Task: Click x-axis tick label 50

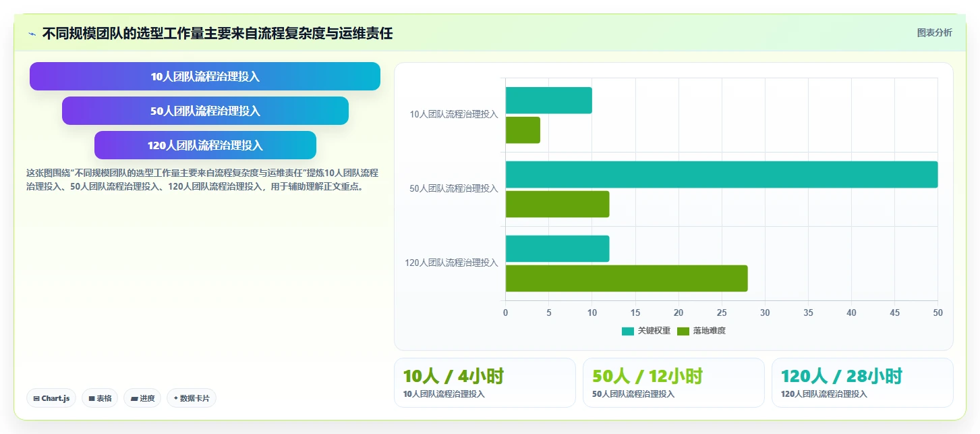Action: [x=938, y=313]
